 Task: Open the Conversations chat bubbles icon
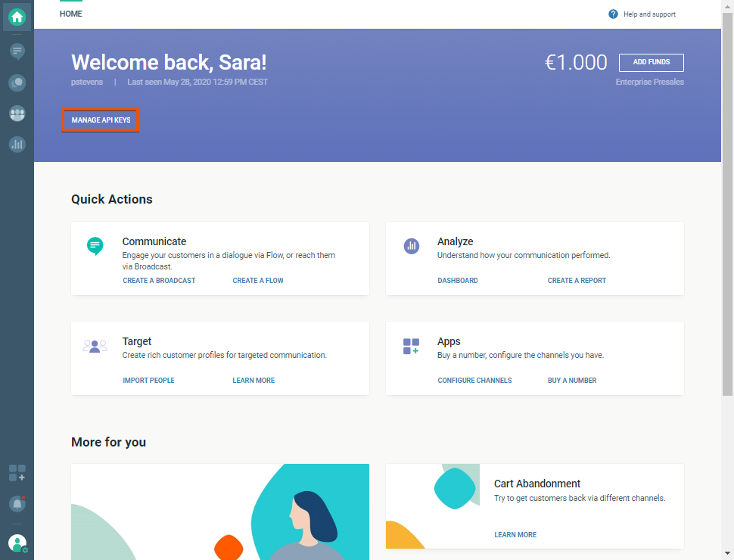[17, 82]
